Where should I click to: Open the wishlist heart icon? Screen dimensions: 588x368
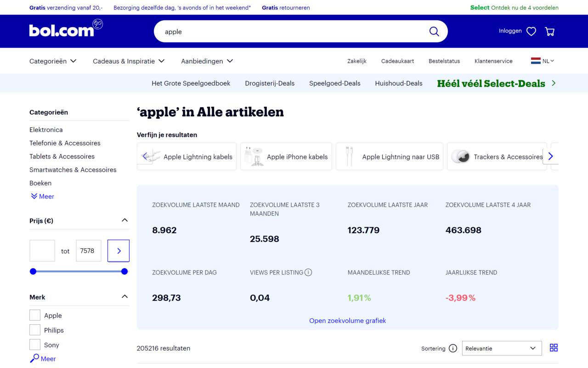pyautogui.click(x=531, y=31)
